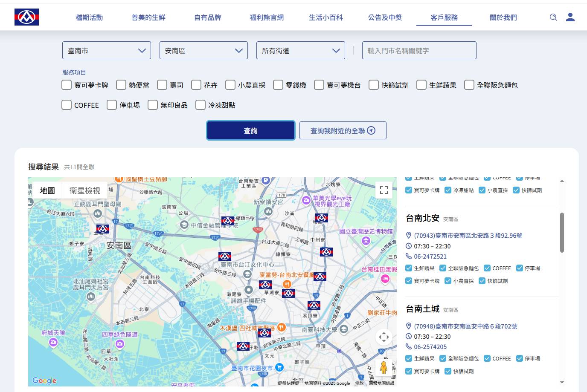Click phone icon next to 06-2574205
This screenshot has width=587, height=392.
click(409, 346)
